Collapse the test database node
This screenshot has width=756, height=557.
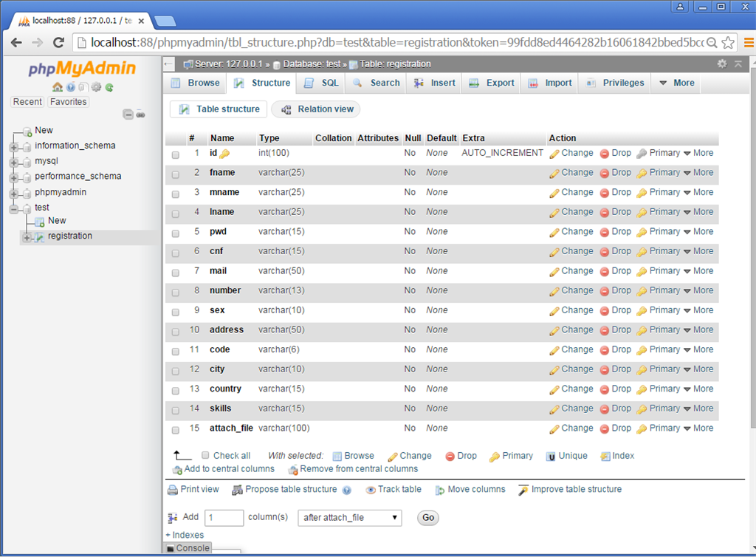point(14,209)
